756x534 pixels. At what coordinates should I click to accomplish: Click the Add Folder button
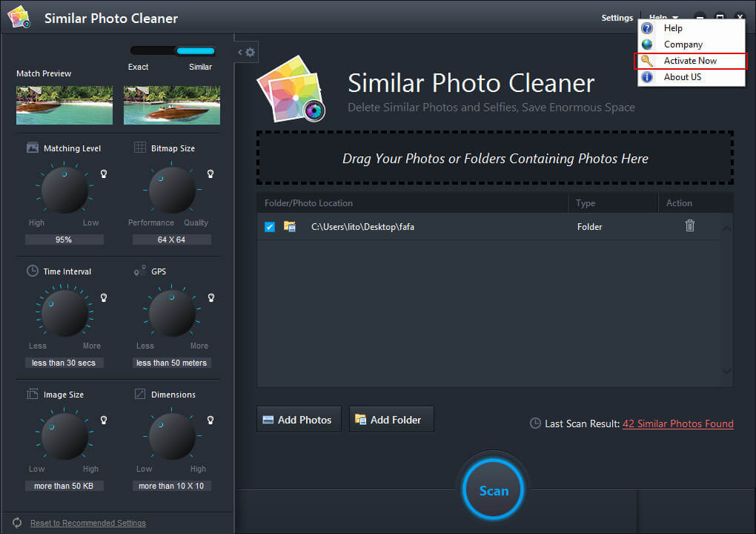click(391, 420)
